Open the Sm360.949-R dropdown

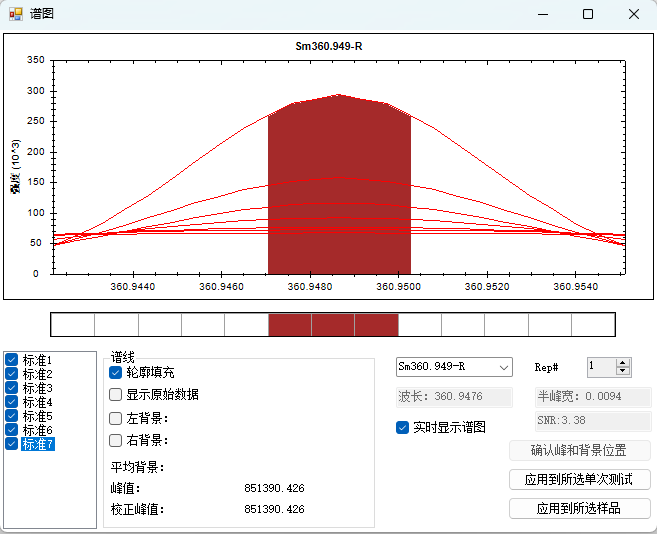(503, 367)
